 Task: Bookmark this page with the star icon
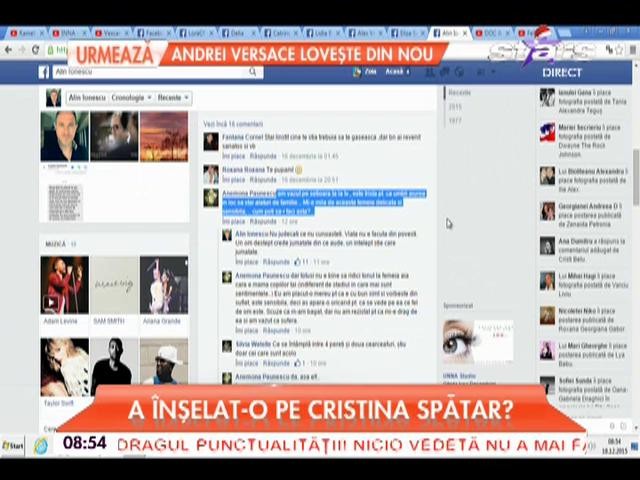coord(619,50)
